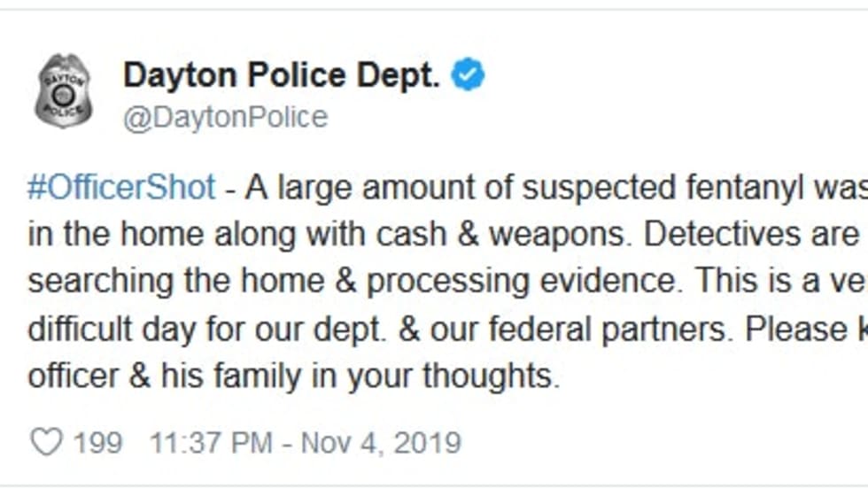Open the @DaytonPolice handle link
The image size is (868, 489).
pyautogui.click(x=225, y=117)
